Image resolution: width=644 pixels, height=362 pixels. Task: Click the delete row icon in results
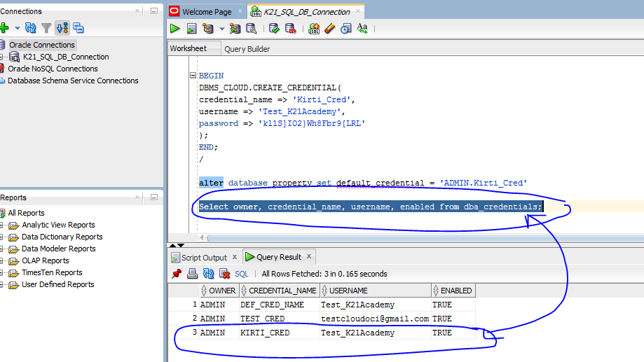[x=224, y=274]
